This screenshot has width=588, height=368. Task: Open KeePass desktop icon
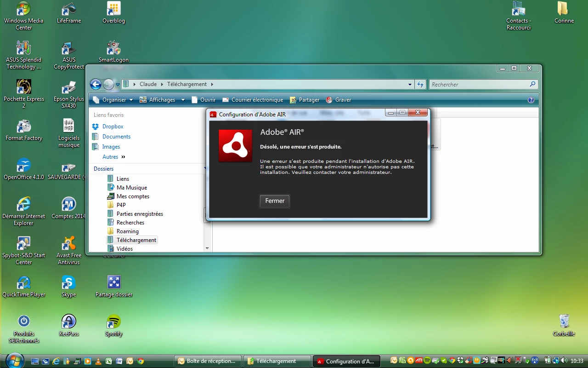tap(69, 326)
